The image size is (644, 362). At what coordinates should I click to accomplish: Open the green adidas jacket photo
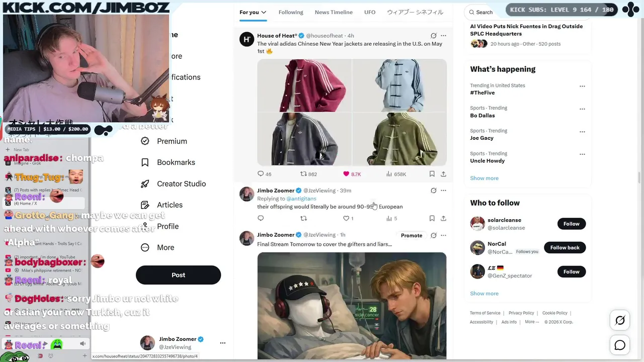pos(399,139)
